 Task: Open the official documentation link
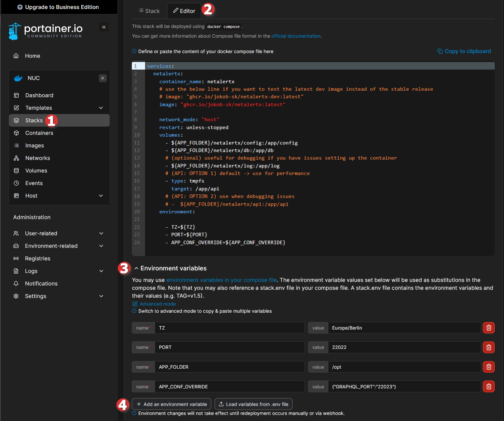pyautogui.click(x=296, y=36)
